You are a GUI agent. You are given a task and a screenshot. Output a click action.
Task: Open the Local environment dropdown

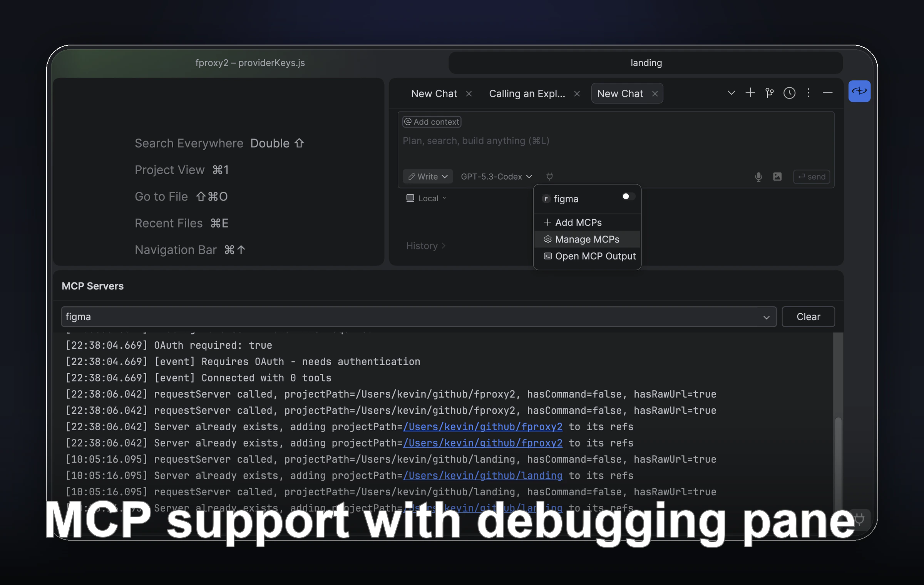[426, 198]
